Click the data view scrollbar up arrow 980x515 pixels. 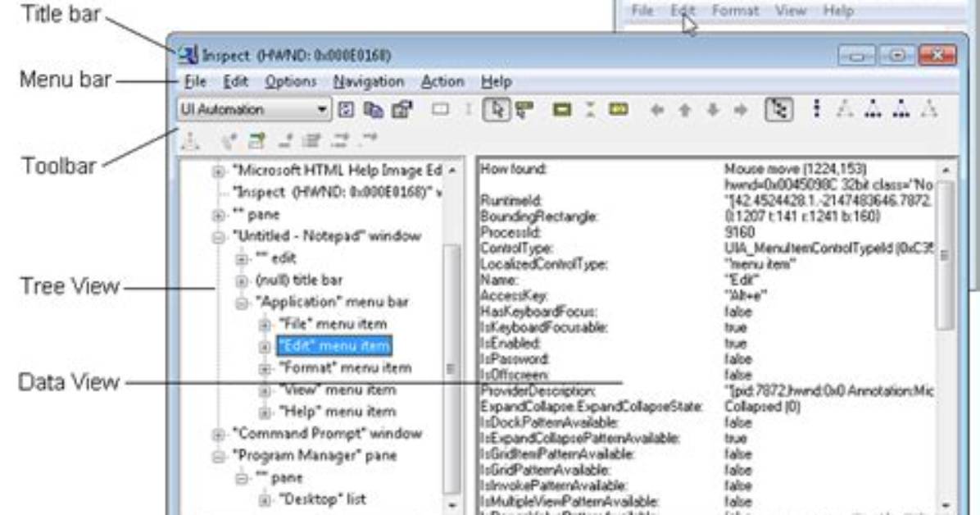tap(946, 171)
